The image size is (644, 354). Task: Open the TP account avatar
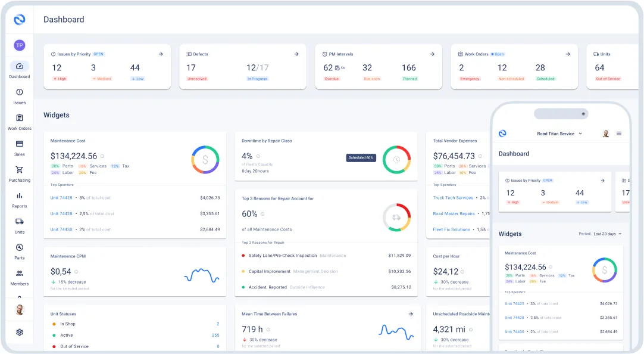tap(19, 45)
